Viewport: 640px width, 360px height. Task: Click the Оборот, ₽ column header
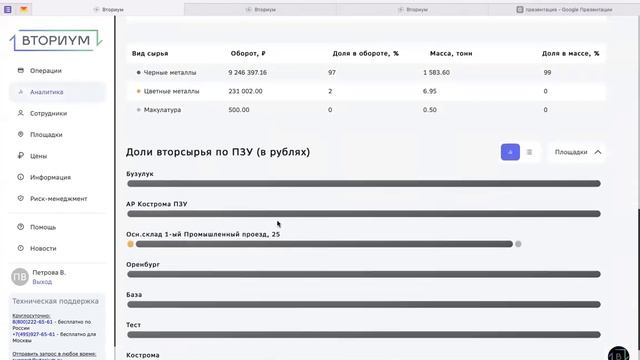pos(248,53)
